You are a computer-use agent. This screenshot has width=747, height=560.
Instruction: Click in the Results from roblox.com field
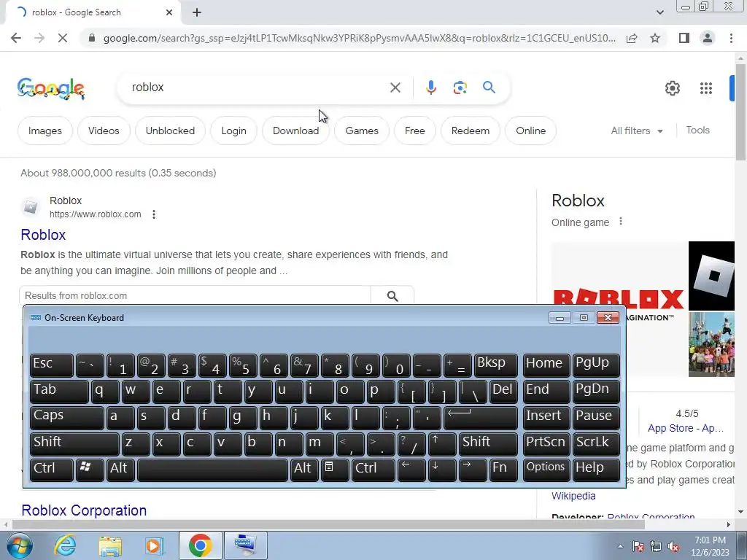pos(196,296)
